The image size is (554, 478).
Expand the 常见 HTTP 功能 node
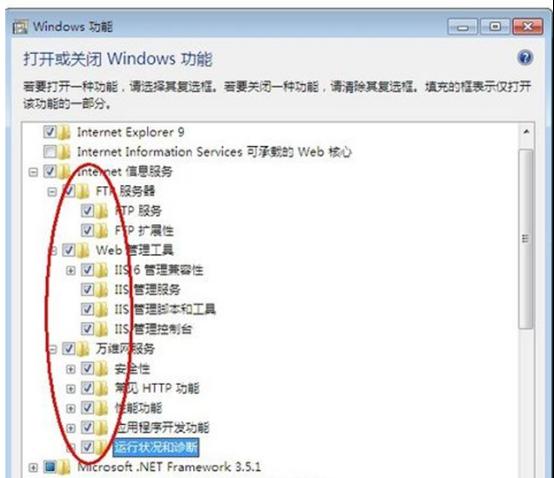71,389
